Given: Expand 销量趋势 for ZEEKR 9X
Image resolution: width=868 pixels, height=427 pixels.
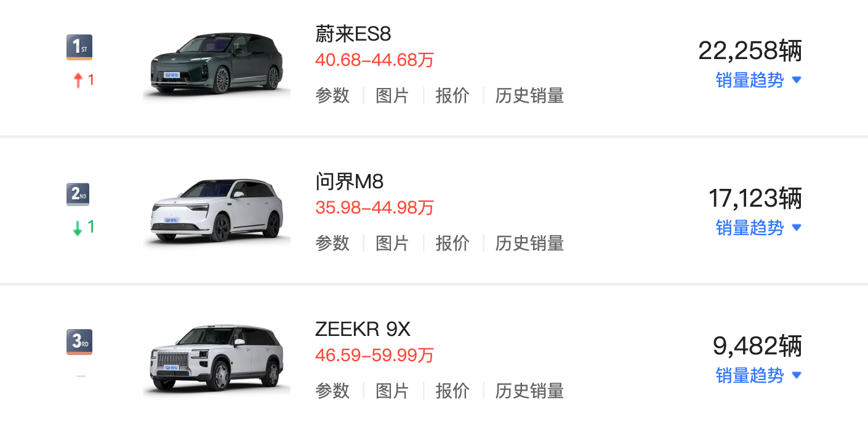Looking at the screenshot, I should [x=758, y=375].
